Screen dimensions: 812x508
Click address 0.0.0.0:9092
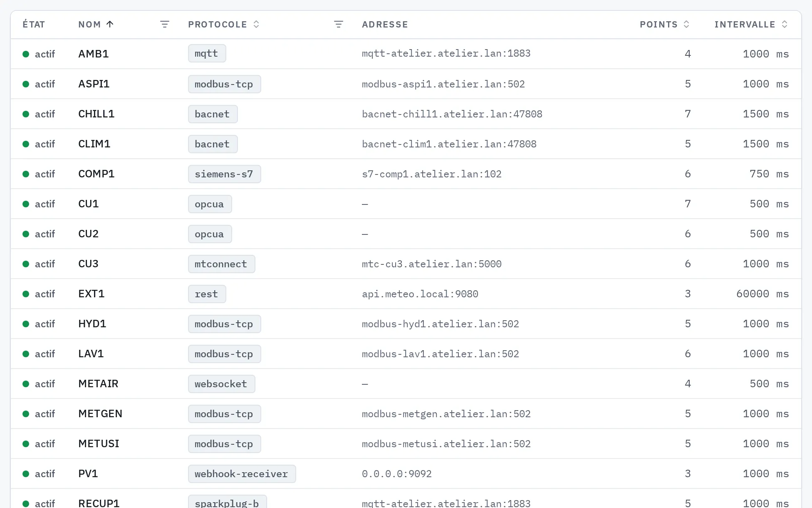(397, 474)
